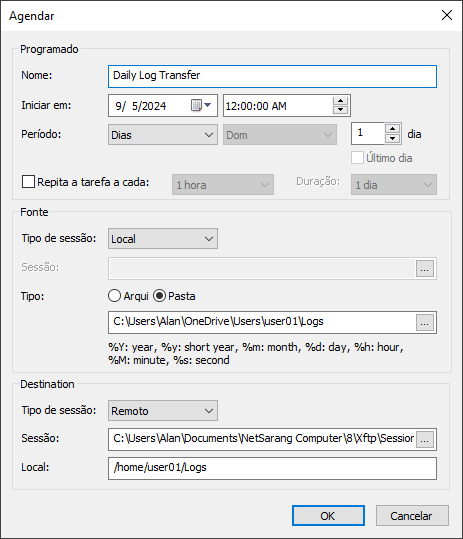Click the destination Local path field

click(x=273, y=468)
